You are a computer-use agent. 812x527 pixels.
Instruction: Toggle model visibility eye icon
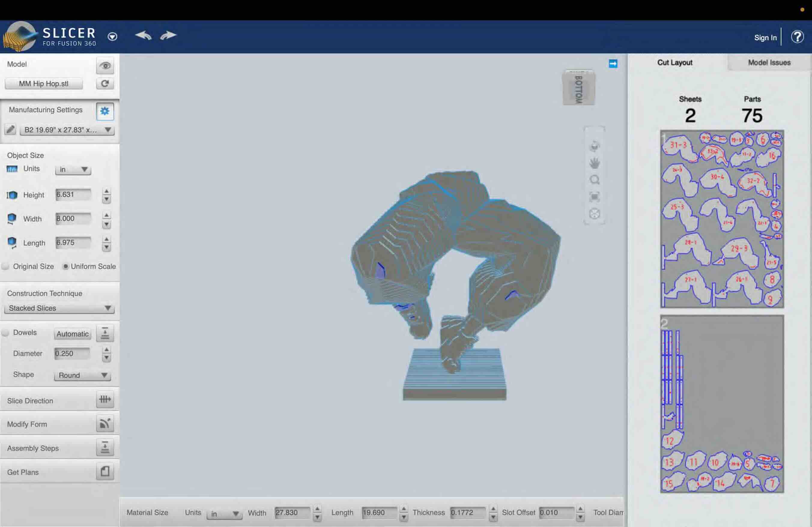coord(105,66)
